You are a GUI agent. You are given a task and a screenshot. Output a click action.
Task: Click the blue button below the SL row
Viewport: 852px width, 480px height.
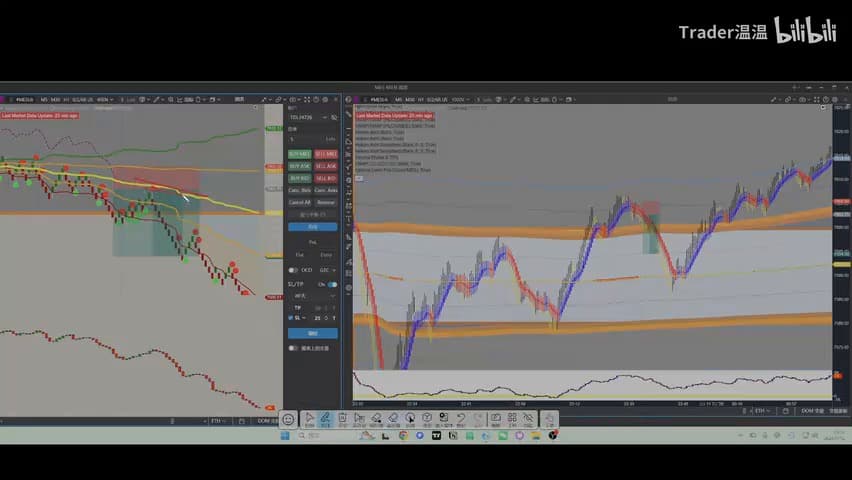(312, 333)
